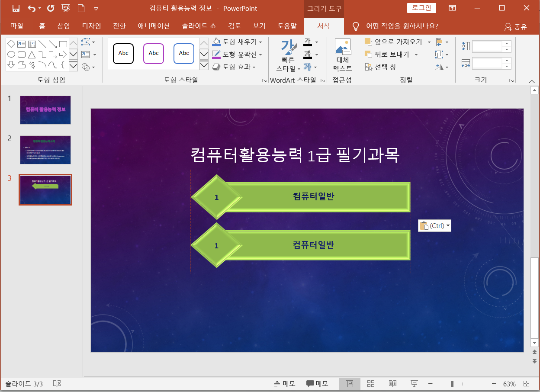Switch to the 보기 view tab
Screen dimensions: 540x392
click(x=259, y=26)
